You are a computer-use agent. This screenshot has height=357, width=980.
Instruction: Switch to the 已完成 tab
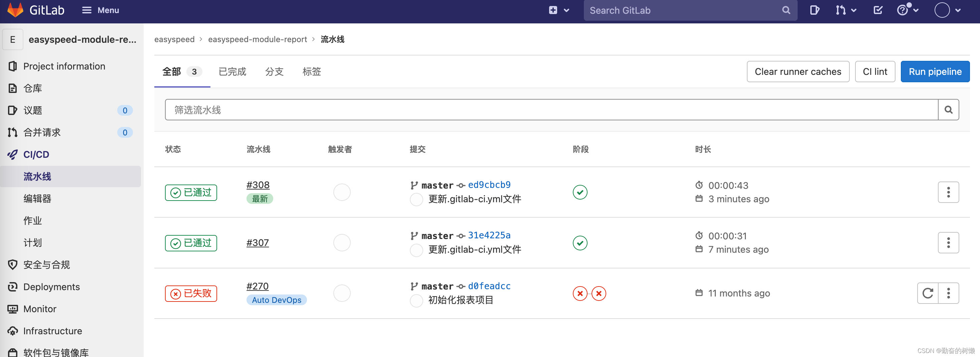pos(232,72)
